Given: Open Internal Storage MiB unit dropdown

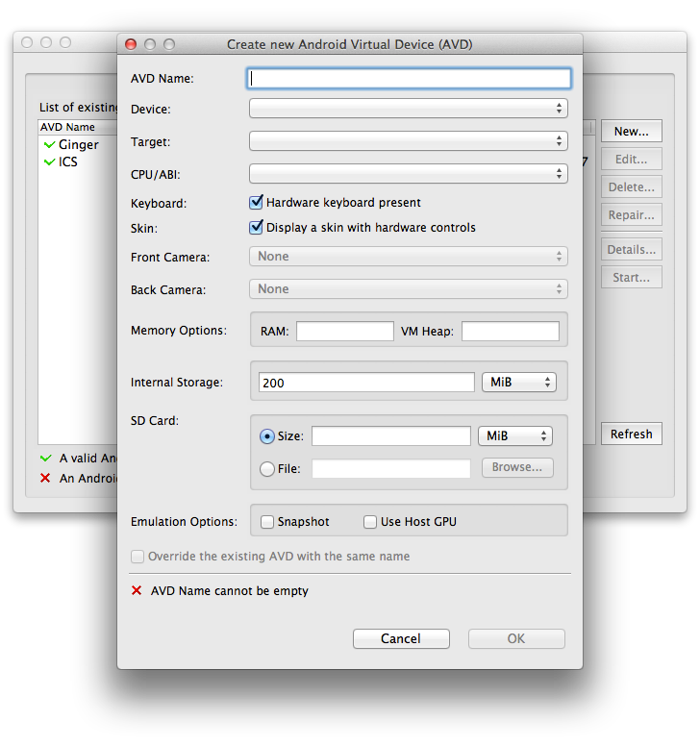Looking at the screenshot, I should (x=519, y=382).
